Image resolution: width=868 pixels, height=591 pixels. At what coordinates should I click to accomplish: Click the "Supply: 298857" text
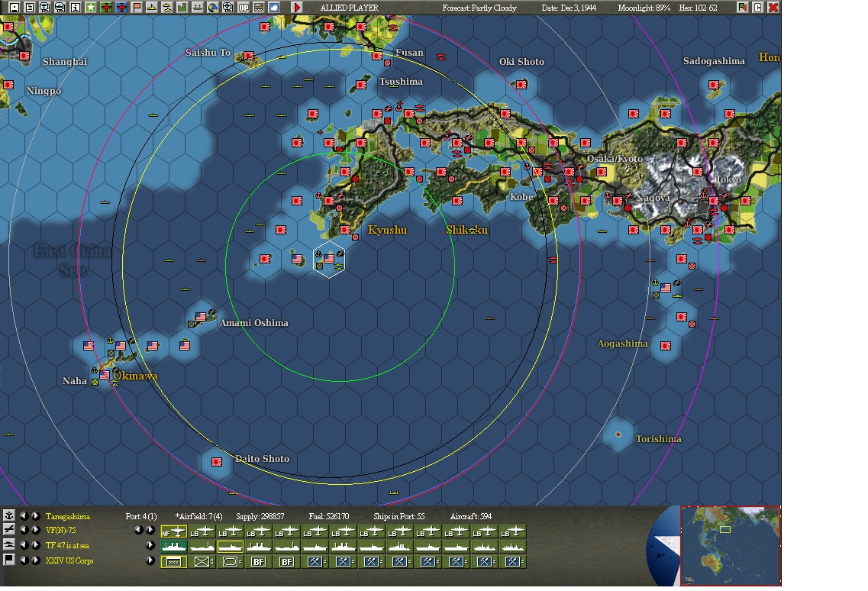point(260,516)
